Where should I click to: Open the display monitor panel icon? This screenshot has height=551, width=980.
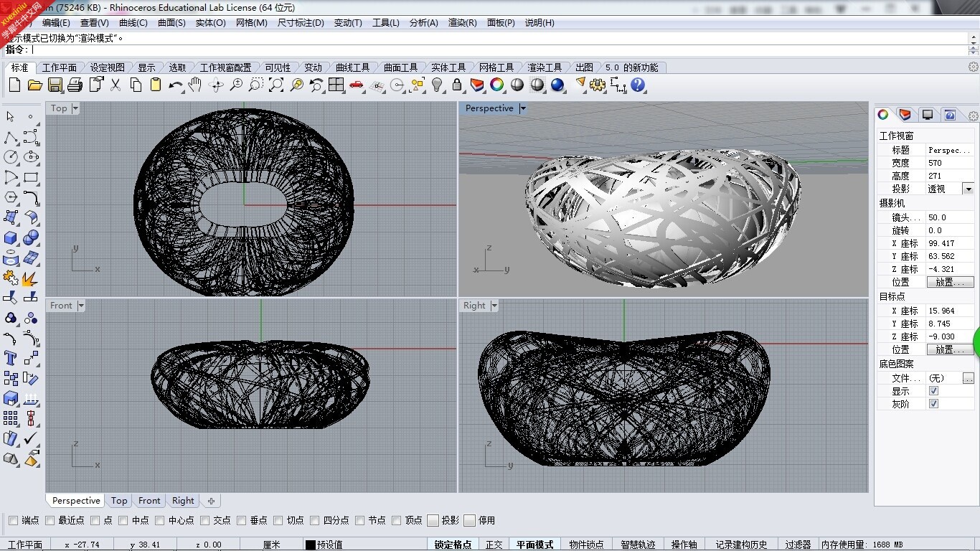pyautogui.click(x=928, y=115)
